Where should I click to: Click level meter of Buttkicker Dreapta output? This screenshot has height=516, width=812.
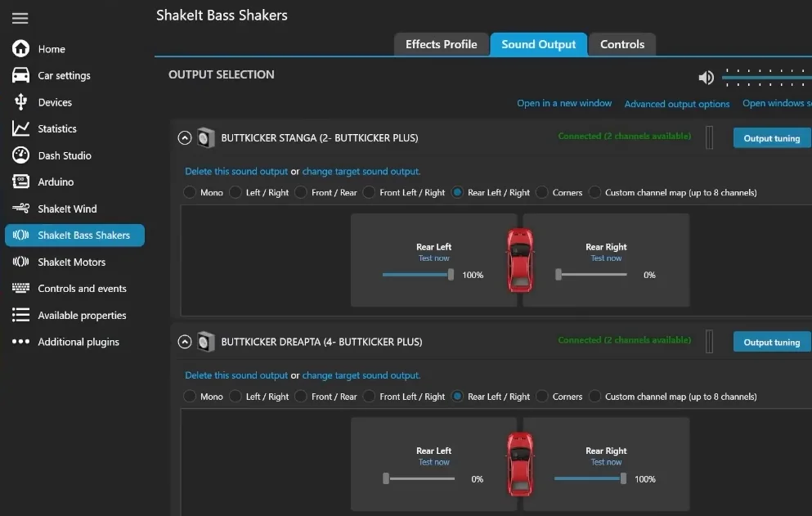[710, 342]
